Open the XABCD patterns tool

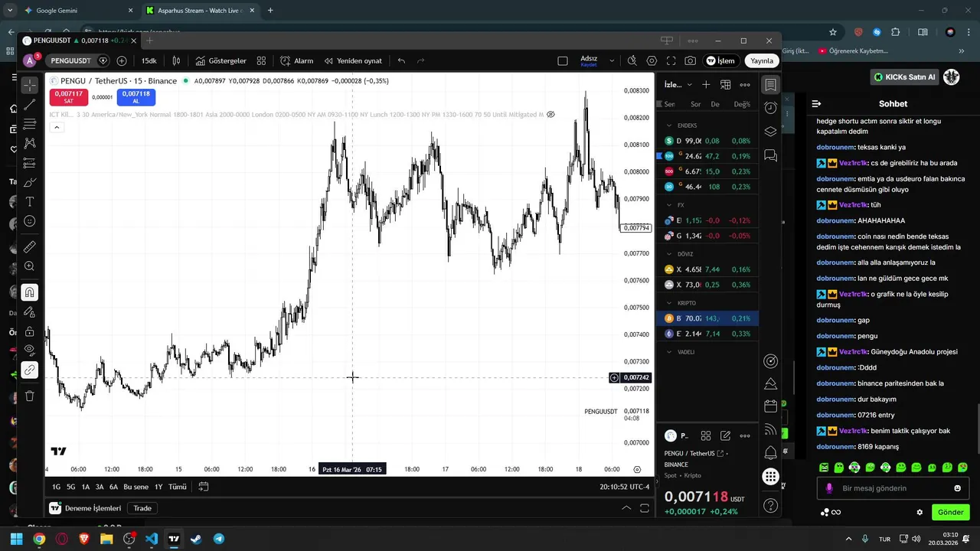coord(29,143)
